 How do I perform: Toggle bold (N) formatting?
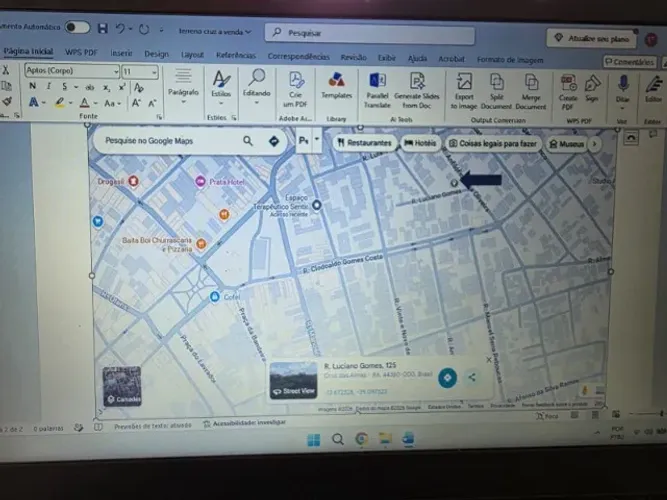32,86
